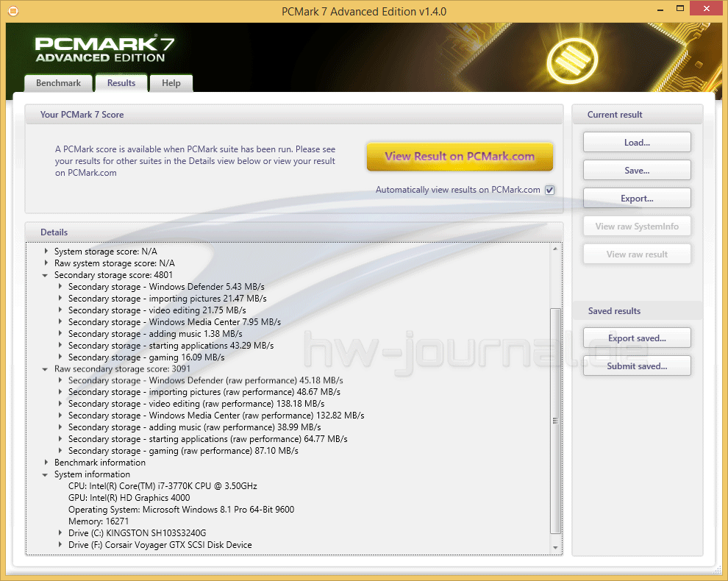This screenshot has height=581, width=728.
Task: Expand Windows Media Center 7.95 MB/s row
Action: (x=60, y=321)
